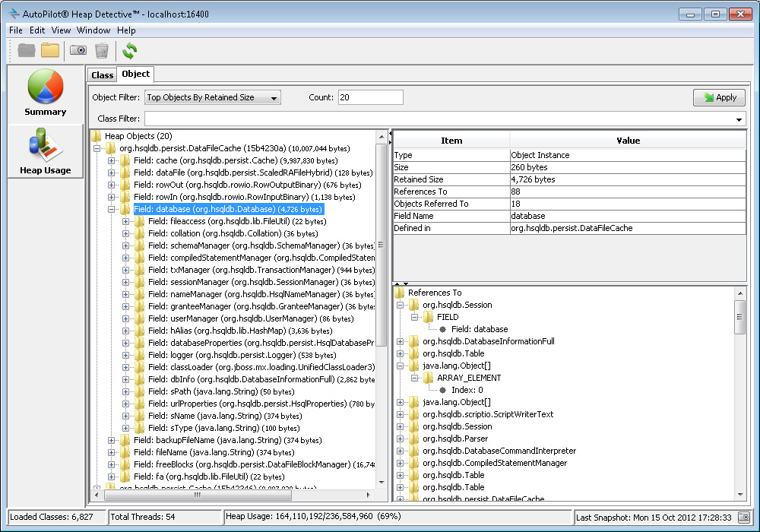The image size is (760, 532).
Task: Collapse the org.hsqldb.Session reference node
Action: pos(401,305)
